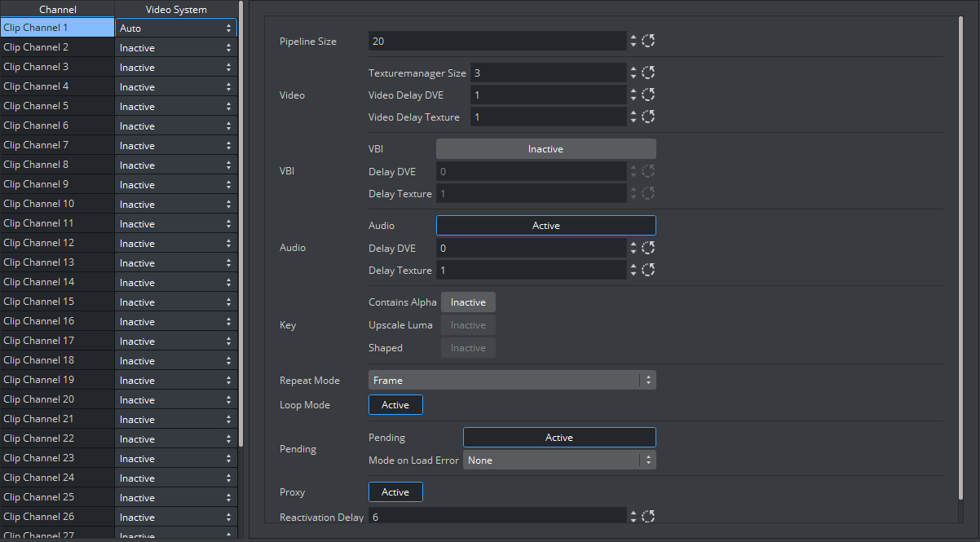Viewport: 980px width, 542px height.
Task: Click reset icon beside Texturemanager Size
Action: tap(648, 73)
